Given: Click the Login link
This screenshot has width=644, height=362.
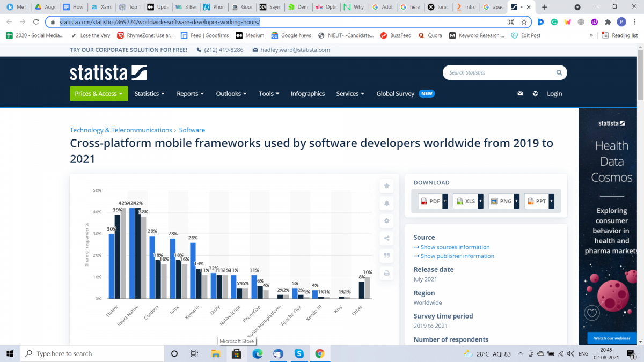Looking at the screenshot, I should tap(554, 93).
